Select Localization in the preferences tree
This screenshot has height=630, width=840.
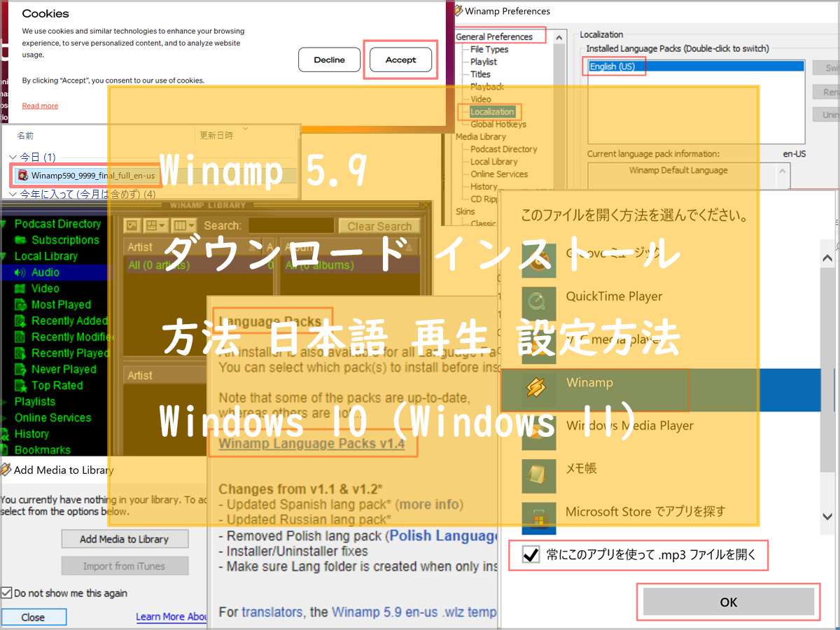(x=491, y=111)
